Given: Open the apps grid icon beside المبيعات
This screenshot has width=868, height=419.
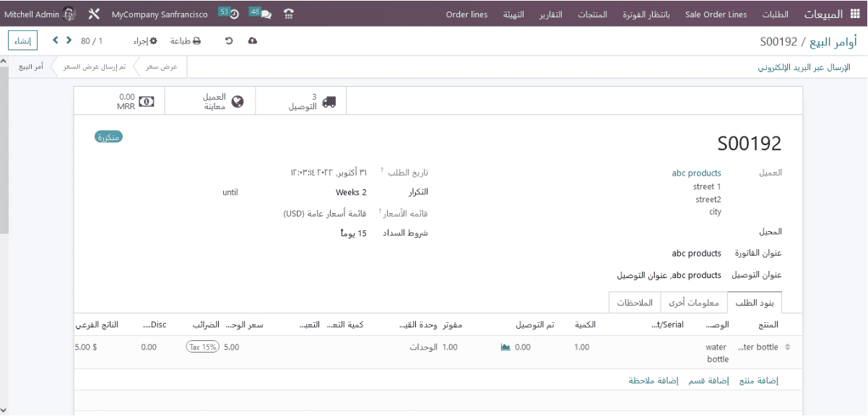Looking at the screenshot, I should 856,14.
